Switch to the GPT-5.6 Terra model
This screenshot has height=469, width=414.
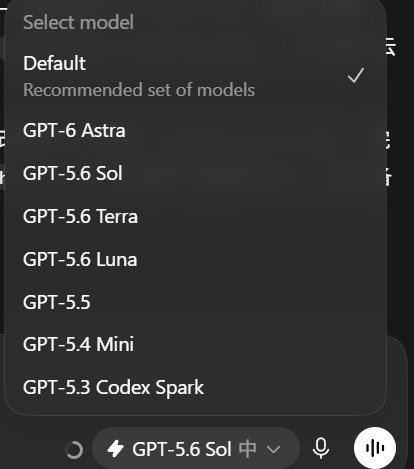tap(195, 216)
